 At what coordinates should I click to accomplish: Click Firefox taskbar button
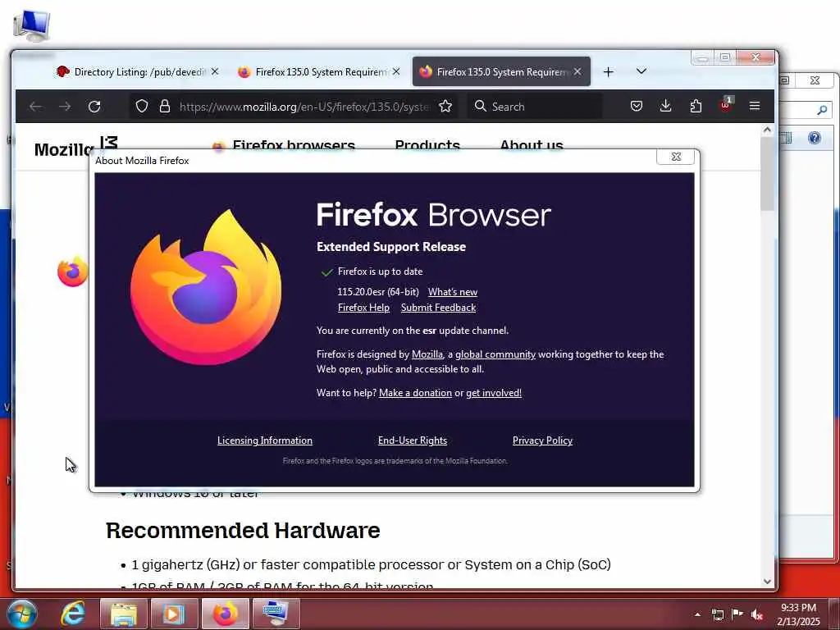[x=225, y=614]
